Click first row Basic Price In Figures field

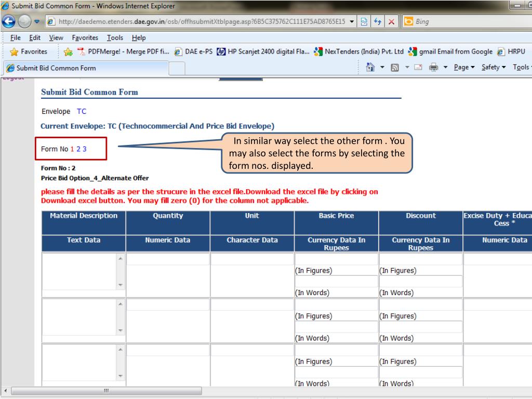click(x=336, y=259)
